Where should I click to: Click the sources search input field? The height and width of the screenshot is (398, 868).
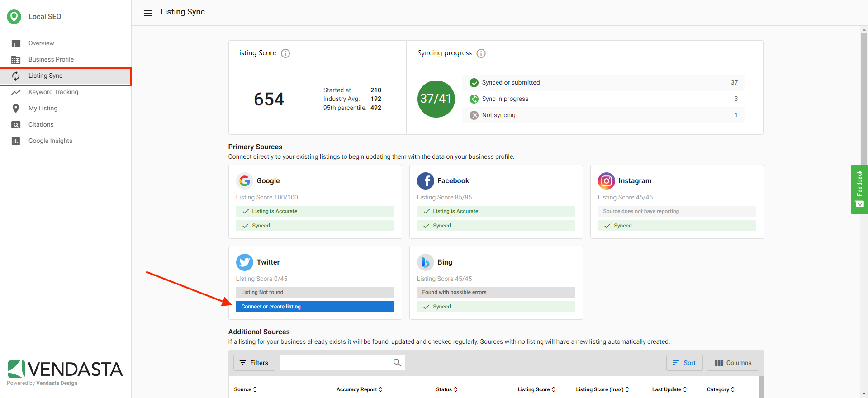pyautogui.click(x=342, y=363)
